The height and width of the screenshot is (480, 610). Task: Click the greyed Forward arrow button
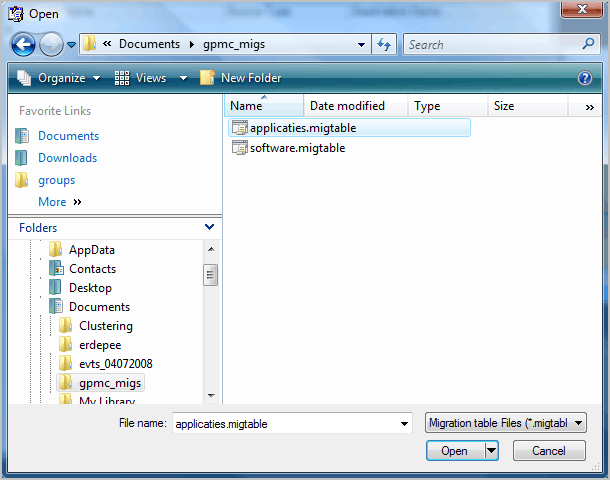[51, 45]
